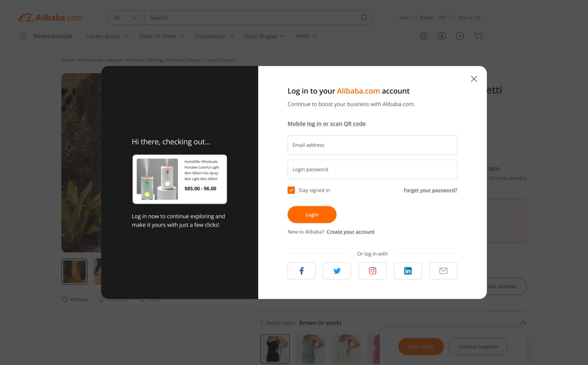Image resolution: width=588 pixels, height=365 pixels.
Task: Click the Email address field
Action: tap(373, 145)
